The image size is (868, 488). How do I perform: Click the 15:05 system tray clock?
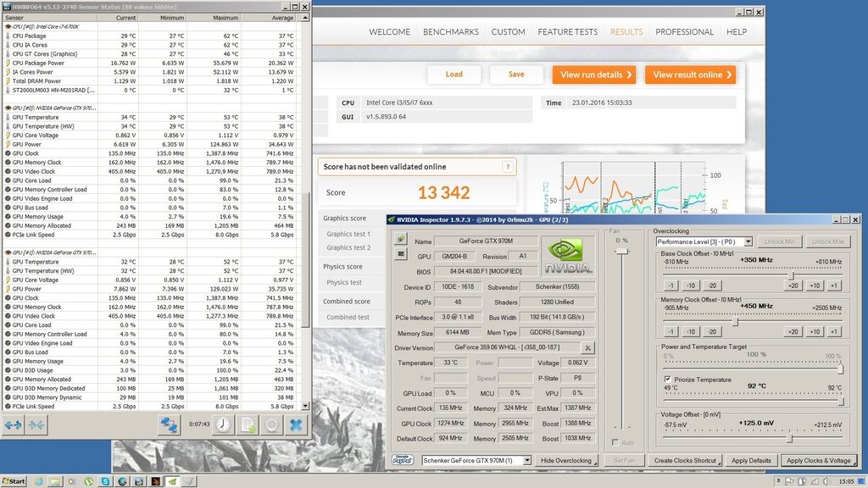846,481
